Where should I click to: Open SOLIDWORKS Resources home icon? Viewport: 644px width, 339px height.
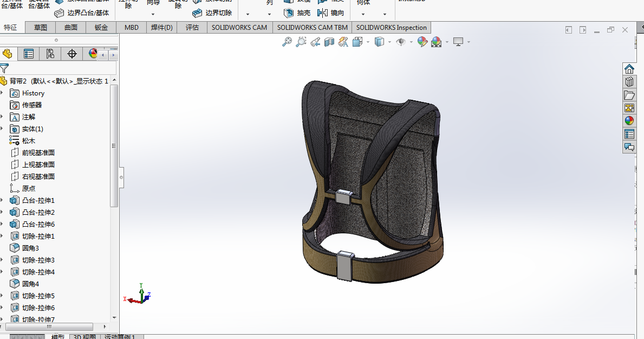[x=629, y=69]
